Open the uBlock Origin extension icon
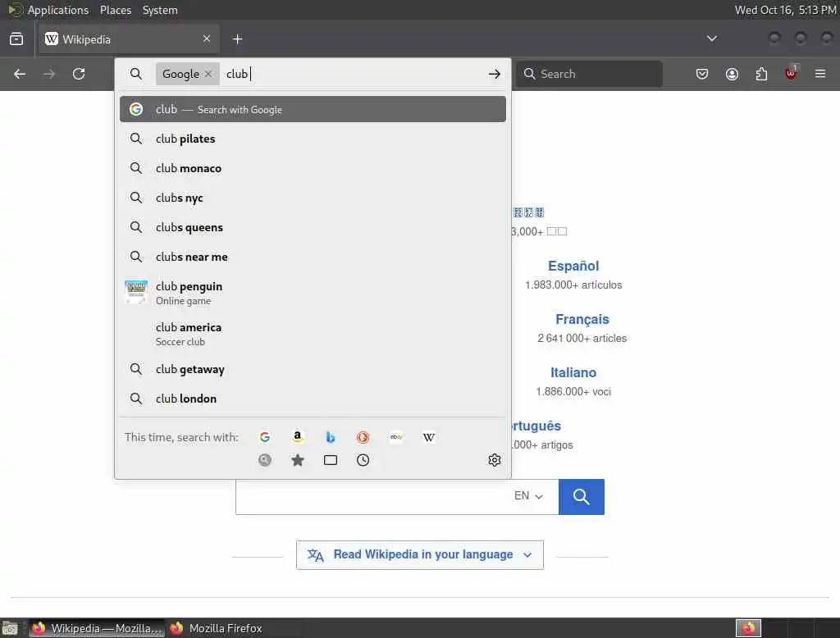The width and height of the screenshot is (840, 638). pyautogui.click(x=792, y=73)
